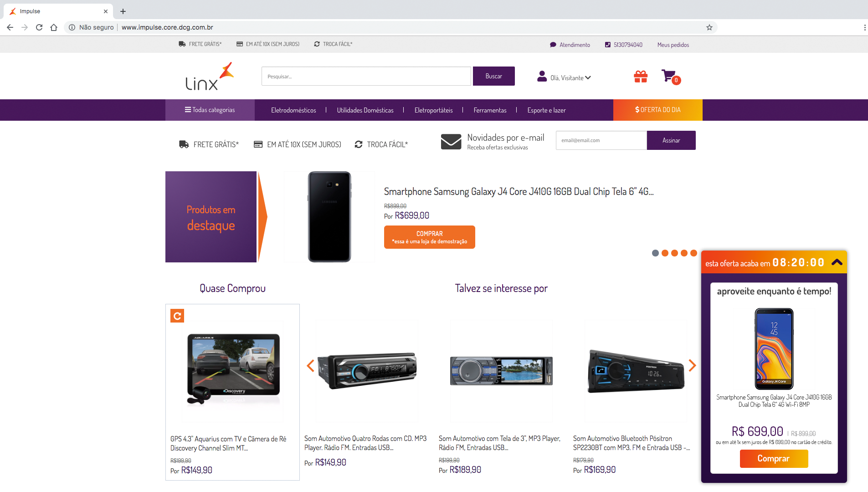The width and height of the screenshot is (868, 492).
Task: Select first gray carousel dot
Action: coord(655,253)
